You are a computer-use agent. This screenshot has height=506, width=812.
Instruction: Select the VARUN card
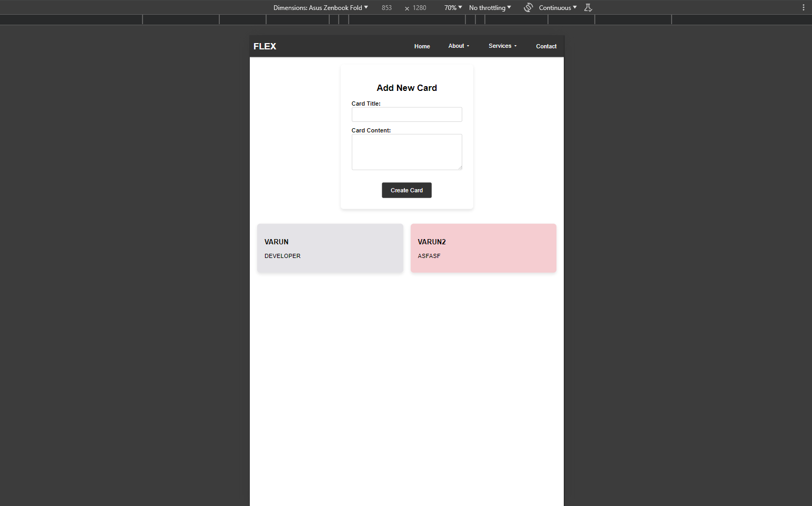(330, 248)
